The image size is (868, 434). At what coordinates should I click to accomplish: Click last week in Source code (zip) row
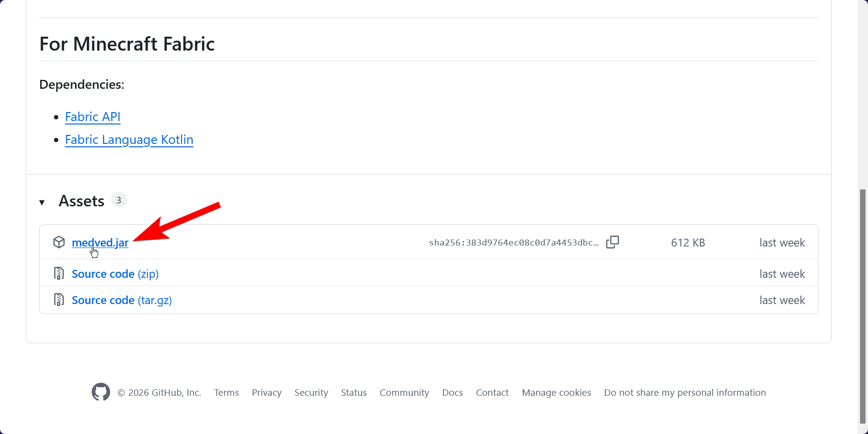[782, 274]
